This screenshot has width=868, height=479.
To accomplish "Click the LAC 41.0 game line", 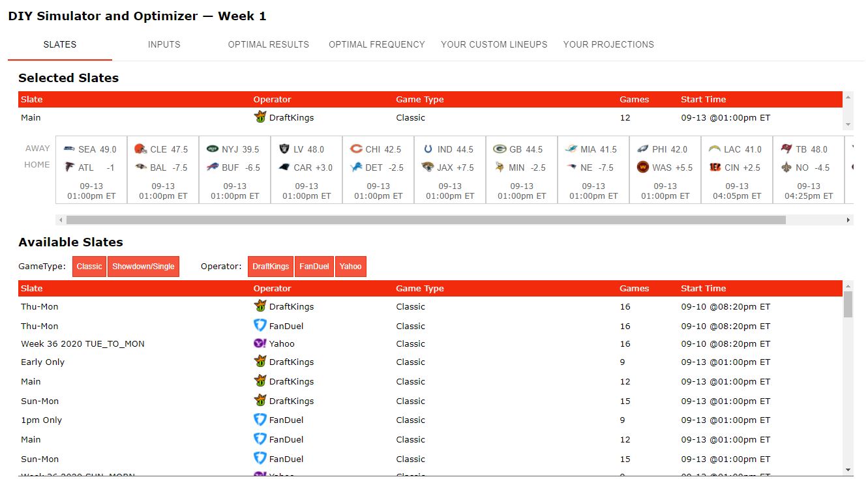I will [x=735, y=149].
